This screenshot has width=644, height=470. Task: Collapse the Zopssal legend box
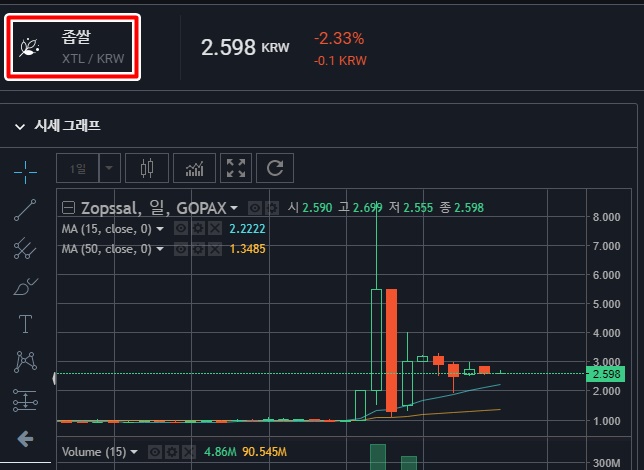coord(68,207)
